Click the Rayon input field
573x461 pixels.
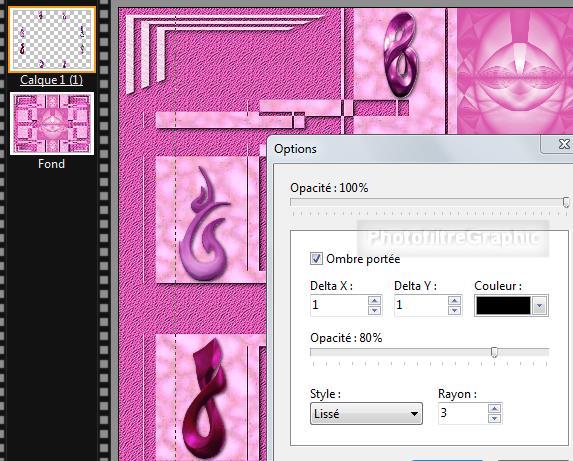(x=463, y=414)
